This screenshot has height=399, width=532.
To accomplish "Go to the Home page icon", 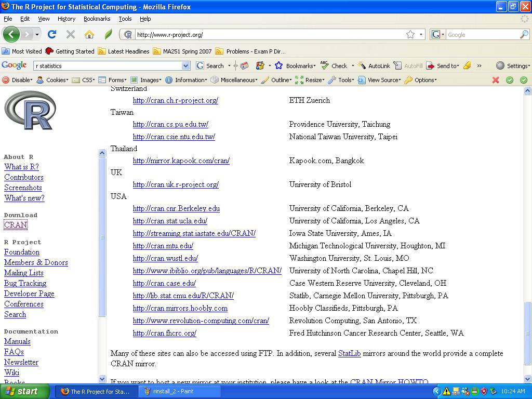I will click(89, 35).
